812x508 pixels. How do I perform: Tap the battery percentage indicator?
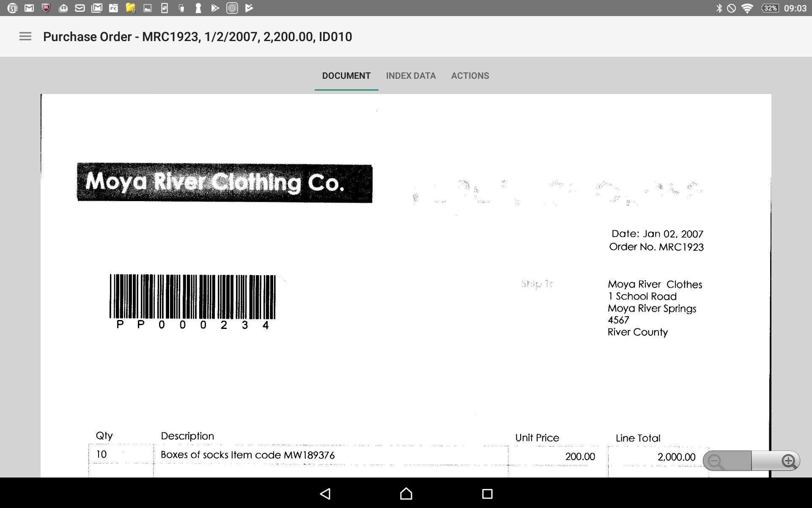click(771, 8)
